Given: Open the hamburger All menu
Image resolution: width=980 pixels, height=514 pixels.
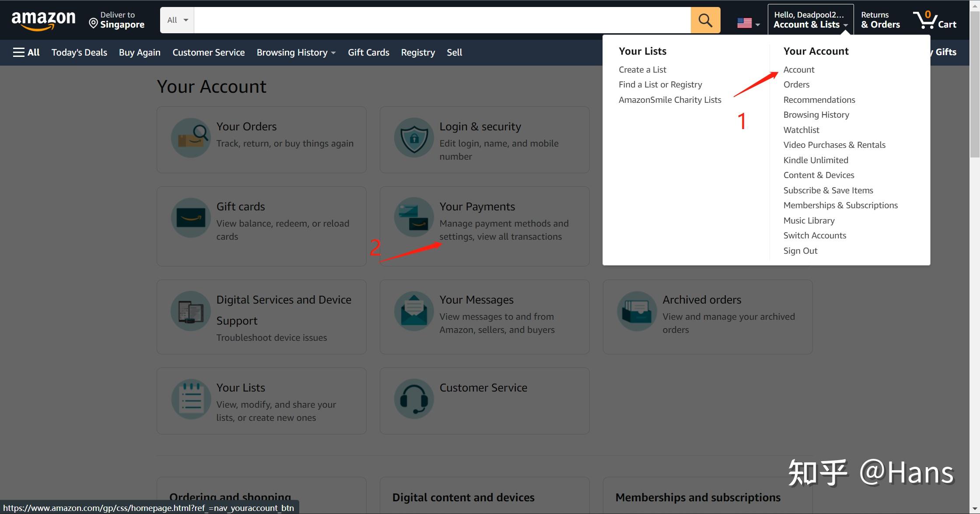Looking at the screenshot, I should 26,52.
